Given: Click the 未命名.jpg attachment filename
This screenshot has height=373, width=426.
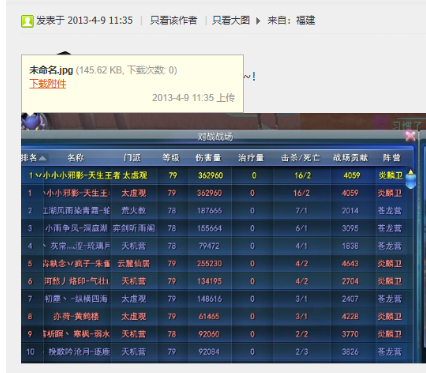Looking at the screenshot, I should pos(51,70).
